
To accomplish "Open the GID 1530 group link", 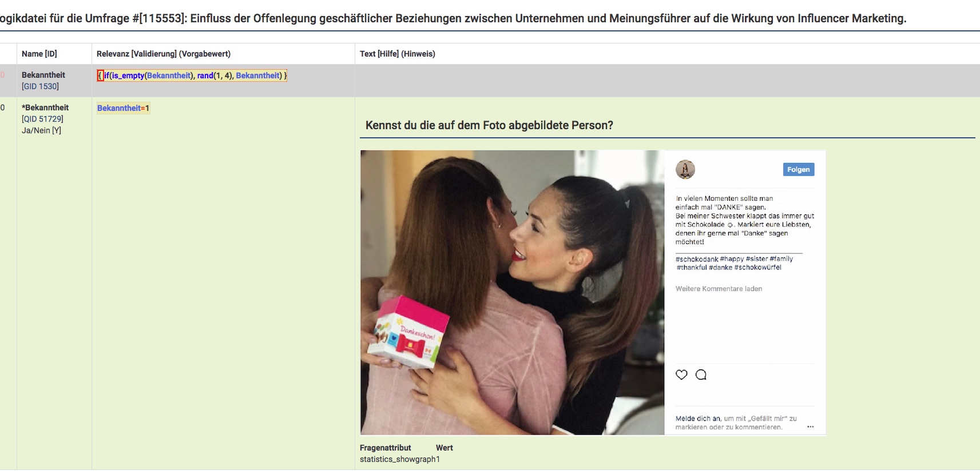I will (x=40, y=86).
